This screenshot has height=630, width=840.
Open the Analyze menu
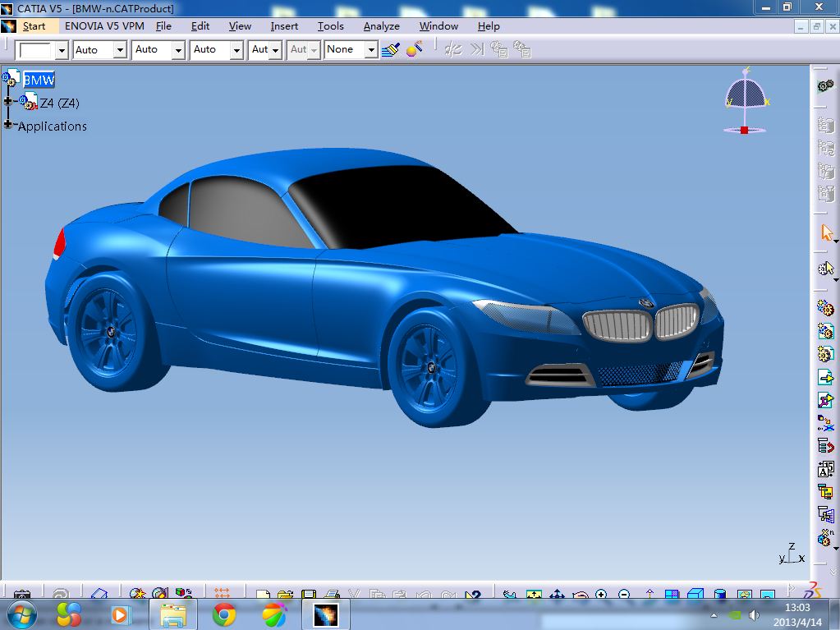[x=382, y=26]
